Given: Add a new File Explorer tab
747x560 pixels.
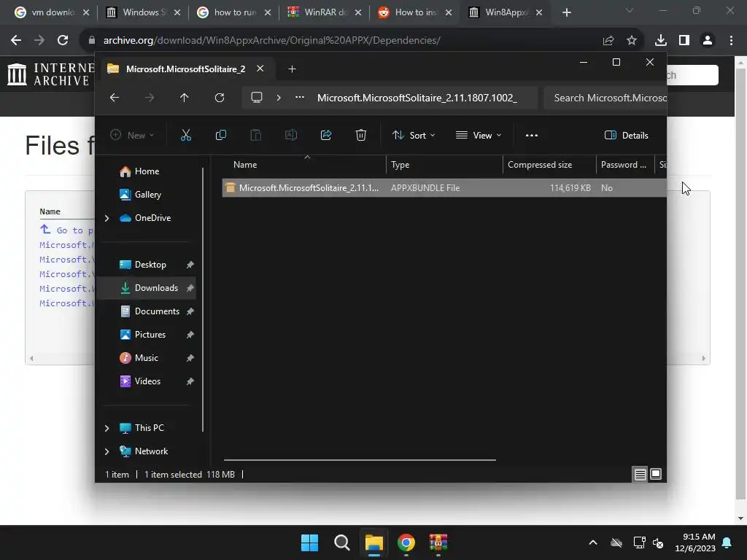Looking at the screenshot, I should [292, 69].
